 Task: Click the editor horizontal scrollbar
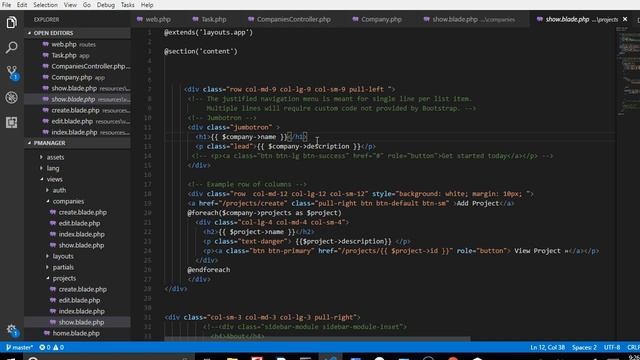(317, 339)
